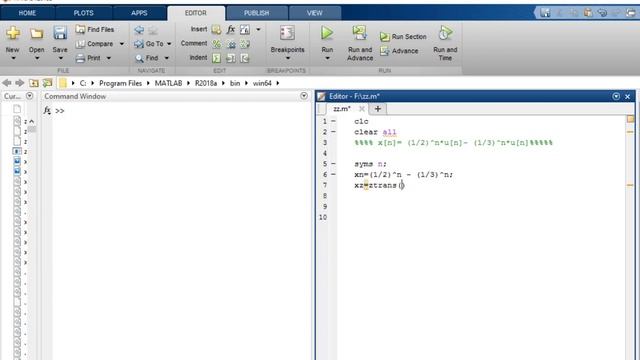Switch to the APPS tab
The height and width of the screenshot is (360, 640).
tap(139, 13)
